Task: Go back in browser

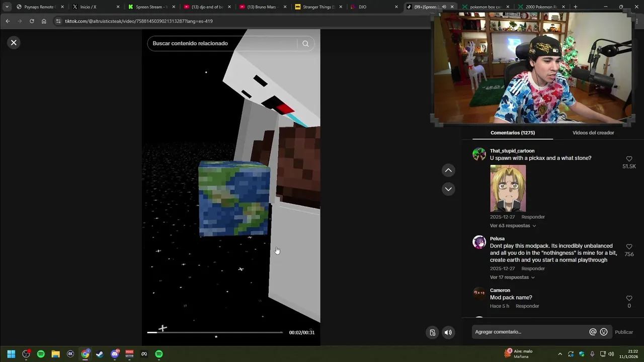Action: point(8,21)
